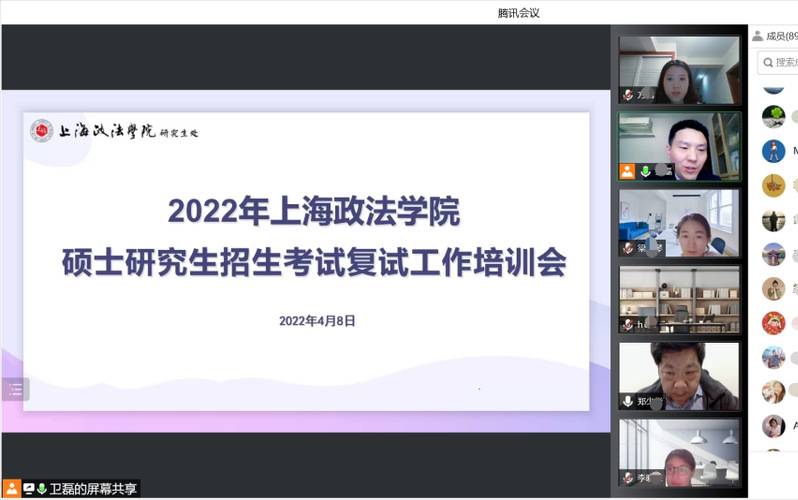Screen dimensions: 798x500
Task: Select the bookshelf background video tile
Action: (x=679, y=298)
